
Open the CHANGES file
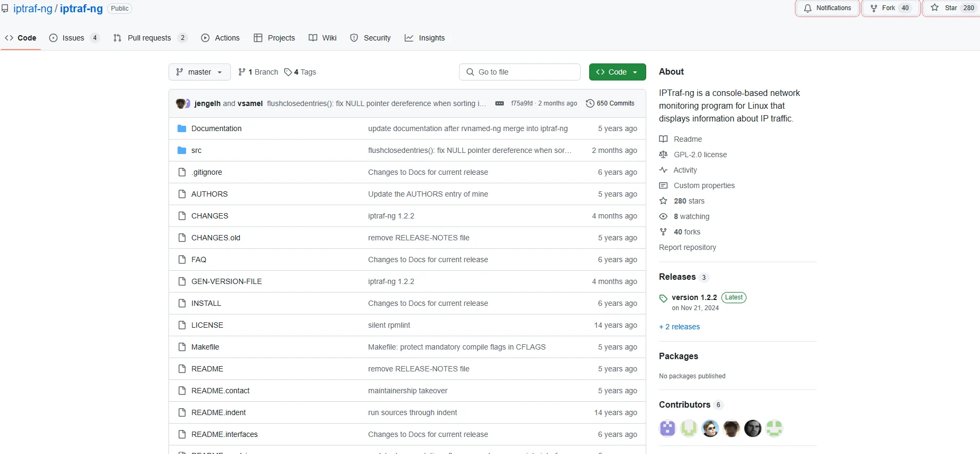210,216
